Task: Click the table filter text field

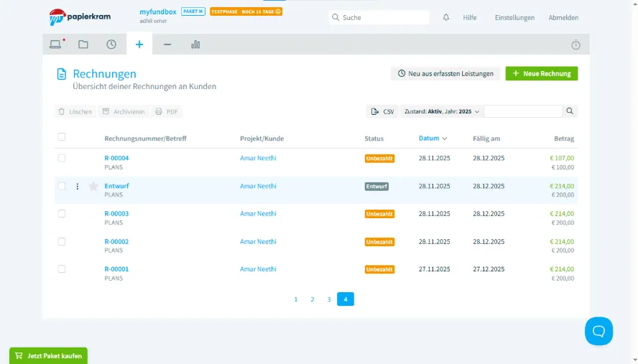Action: [523, 111]
